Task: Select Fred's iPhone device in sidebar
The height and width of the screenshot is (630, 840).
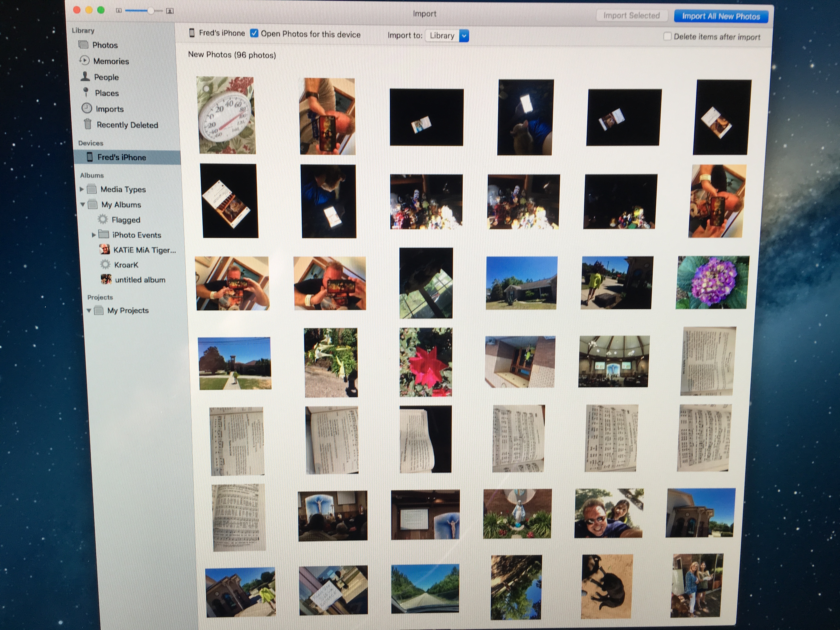Action: pyautogui.click(x=121, y=157)
